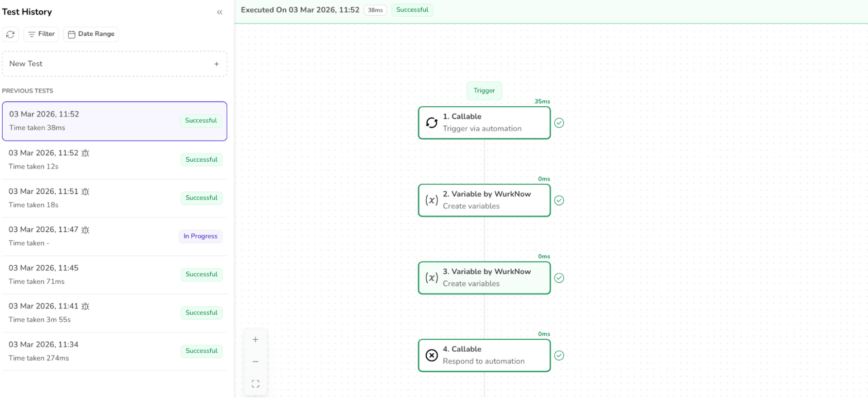
Task: Zoom in on the workflow canvas
Action: point(255,340)
